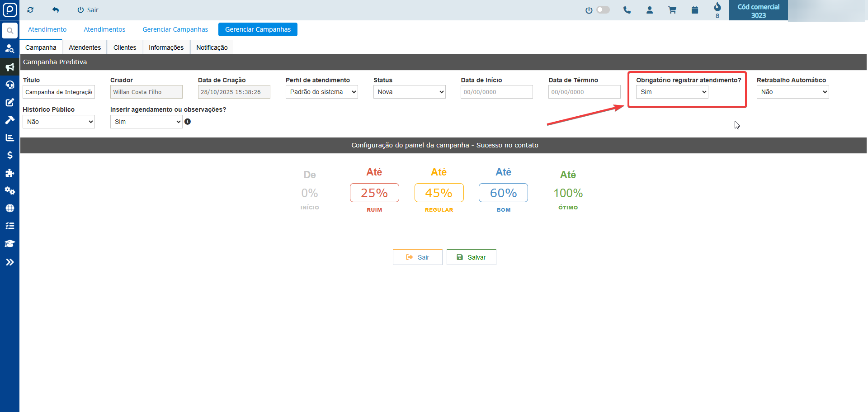Image resolution: width=868 pixels, height=412 pixels.
Task: Toggle the power switch in top bar
Action: (x=602, y=10)
